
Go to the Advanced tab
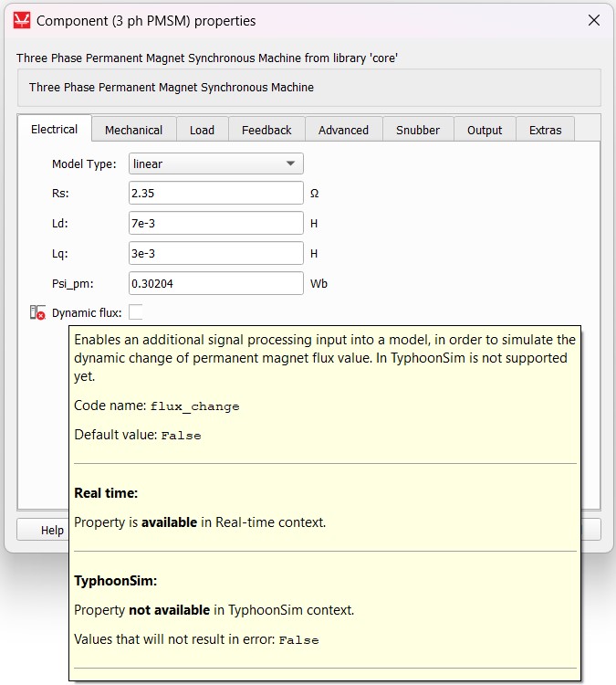(x=343, y=130)
